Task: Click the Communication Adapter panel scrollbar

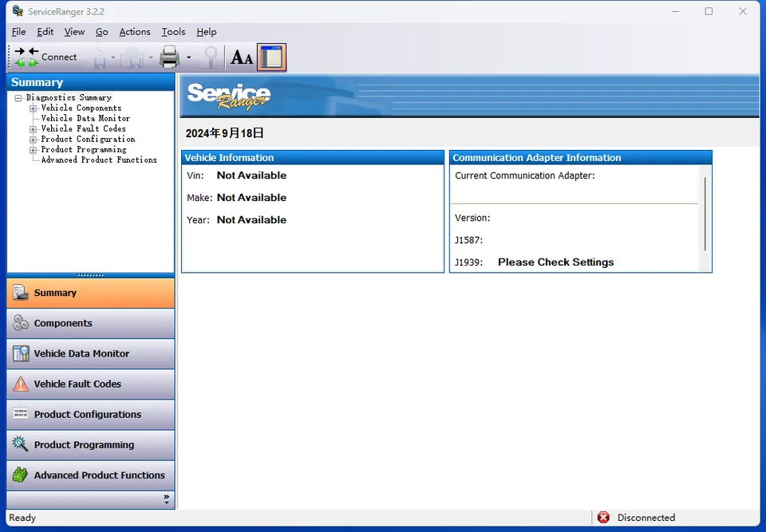Action: coord(705,214)
